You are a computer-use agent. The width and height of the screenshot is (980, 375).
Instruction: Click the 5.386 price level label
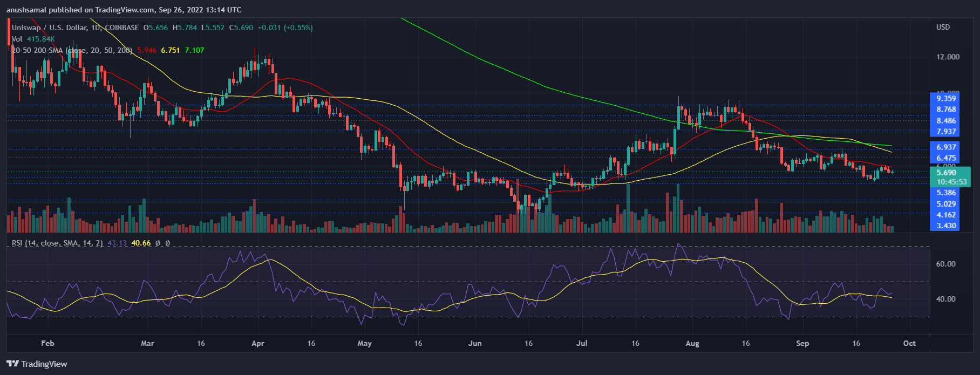pos(946,193)
